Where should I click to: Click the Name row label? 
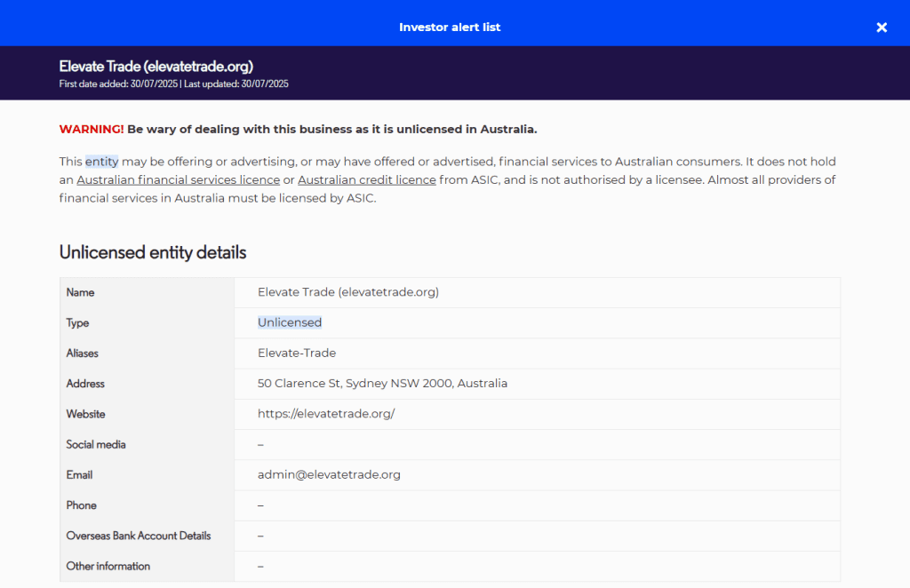tap(80, 292)
